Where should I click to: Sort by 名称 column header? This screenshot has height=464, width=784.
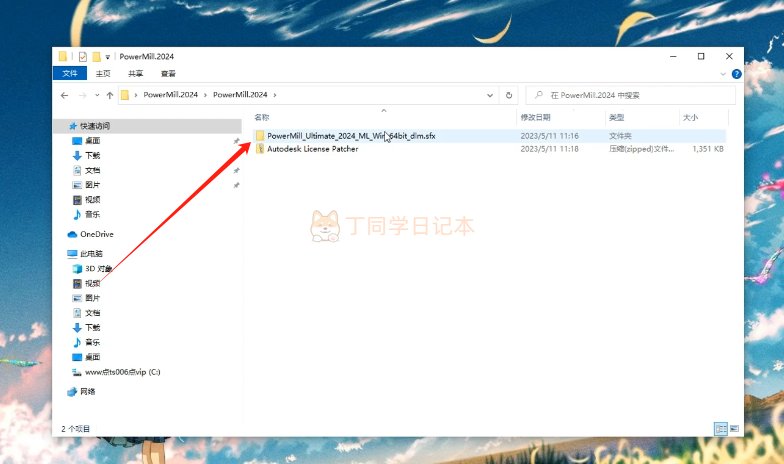(262, 118)
